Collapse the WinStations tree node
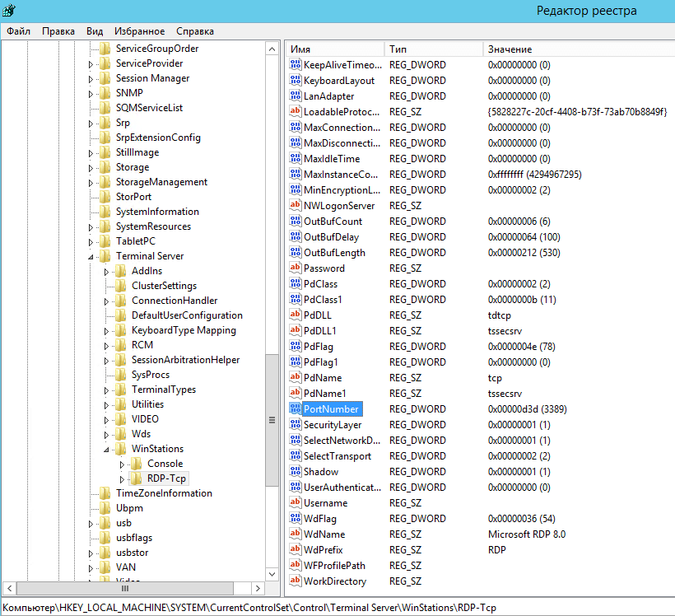This screenshot has height=616, width=675. (107, 450)
